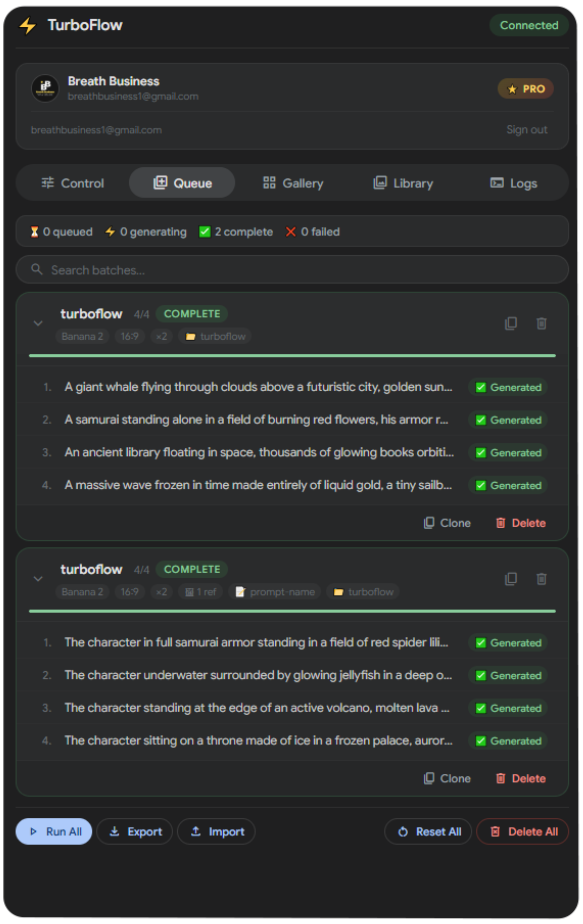Select the character underwater jellyfish prompt

pos(258,675)
